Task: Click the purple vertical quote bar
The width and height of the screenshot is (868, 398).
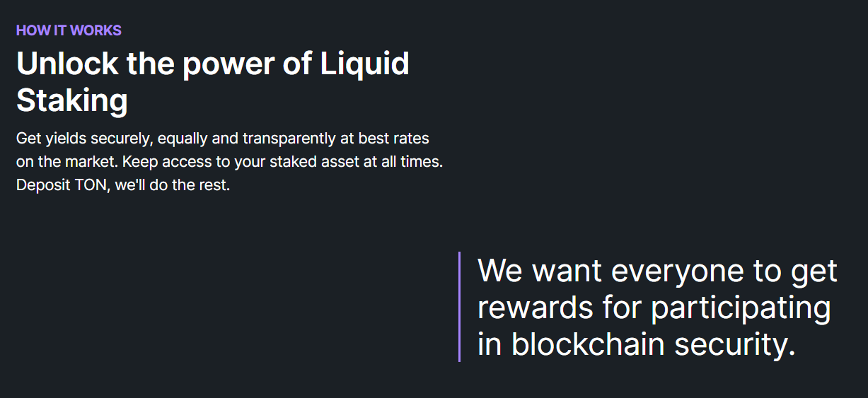Action: [x=460, y=307]
